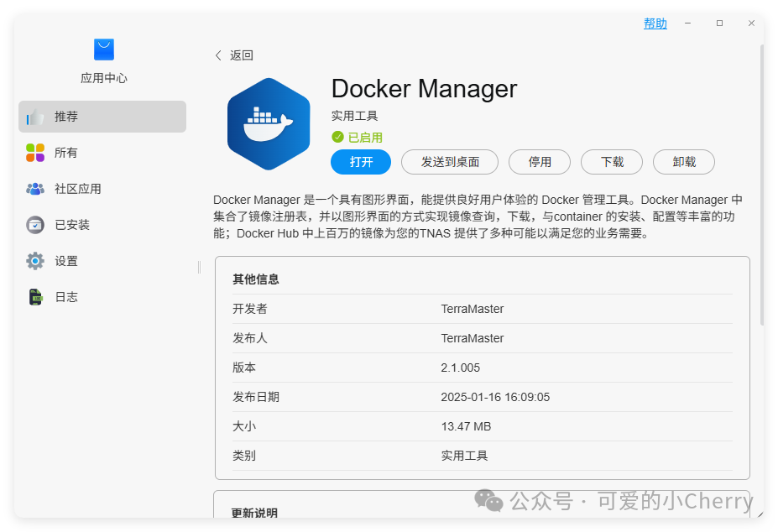Click the vertical scrollbar on the right
778x532 pixels.
tap(761, 184)
